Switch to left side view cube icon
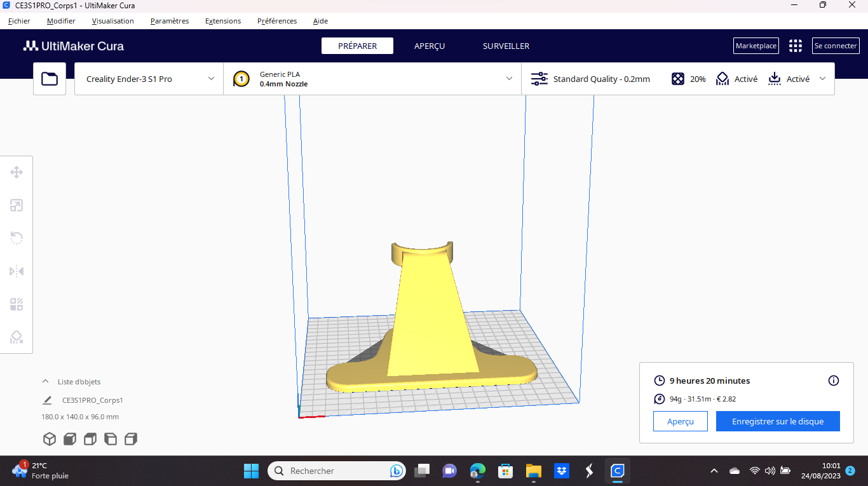 pos(111,439)
